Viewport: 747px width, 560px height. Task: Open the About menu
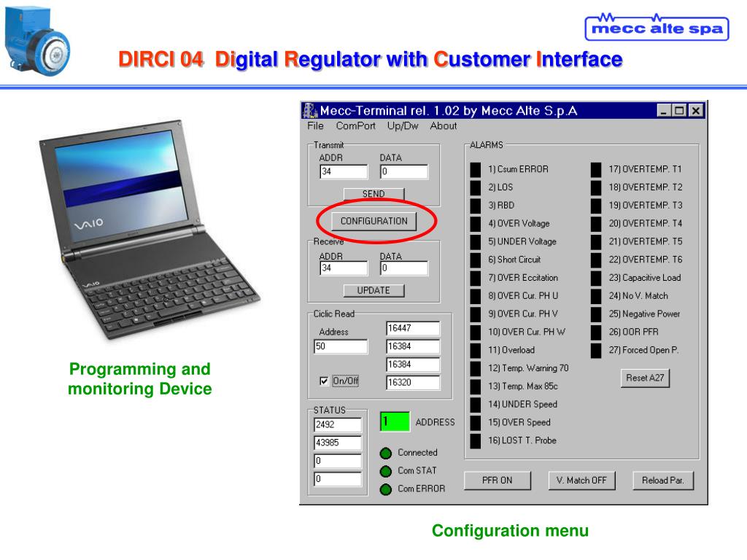(x=443, y=125)
